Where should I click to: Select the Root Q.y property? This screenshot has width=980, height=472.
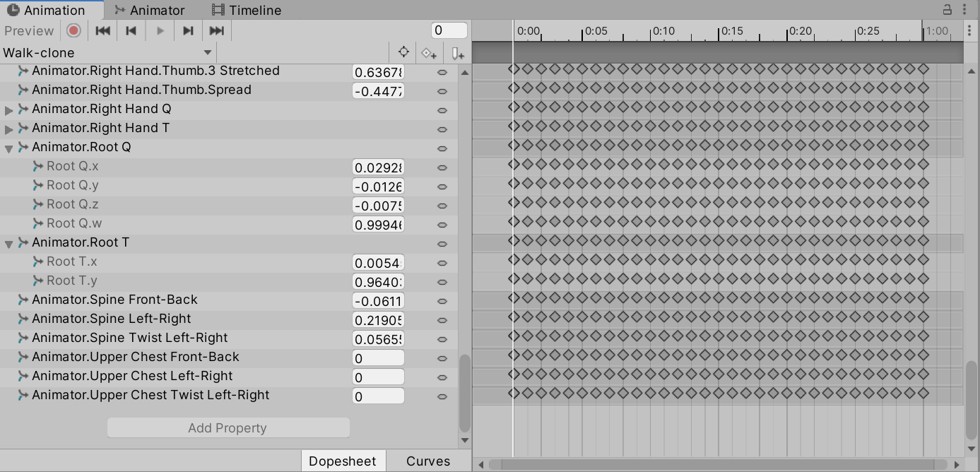click(x=73, y=185)
